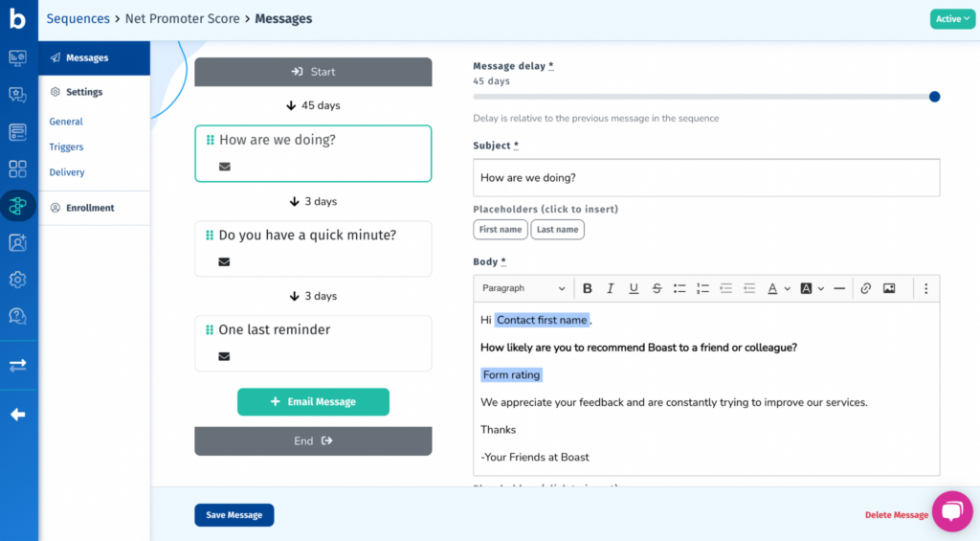
Task: Open the help question sidebar icon
Action: click(x=17, y=317)
